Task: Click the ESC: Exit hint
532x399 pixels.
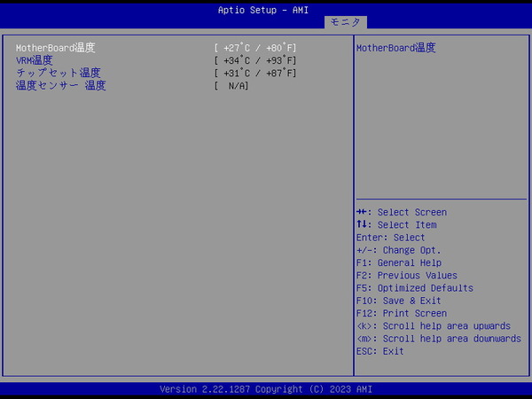Action: click(380, 351)
